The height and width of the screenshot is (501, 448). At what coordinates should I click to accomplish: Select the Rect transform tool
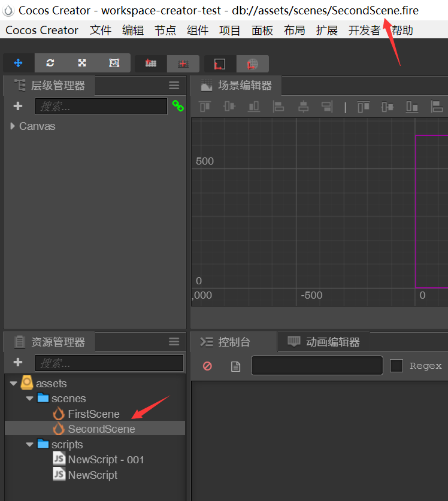point(114,63)
